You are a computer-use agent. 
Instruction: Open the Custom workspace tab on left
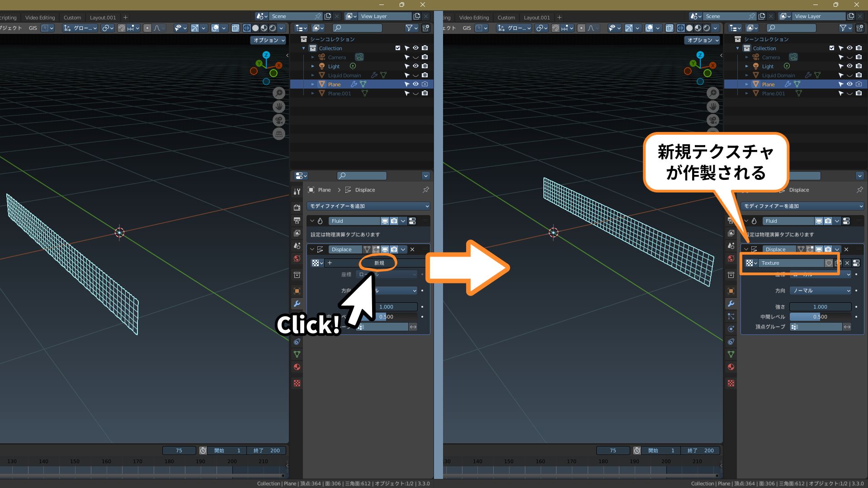point(72,18)
